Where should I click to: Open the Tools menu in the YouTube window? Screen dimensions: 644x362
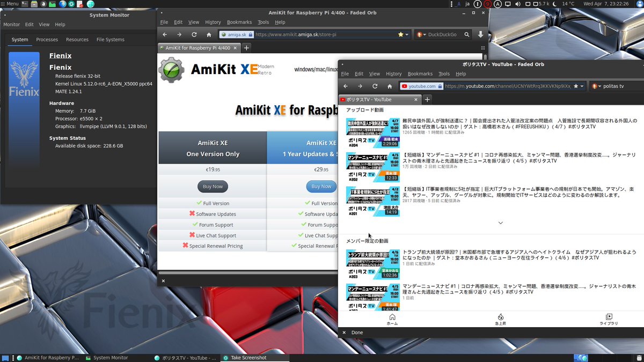click(x=444, y=73)
